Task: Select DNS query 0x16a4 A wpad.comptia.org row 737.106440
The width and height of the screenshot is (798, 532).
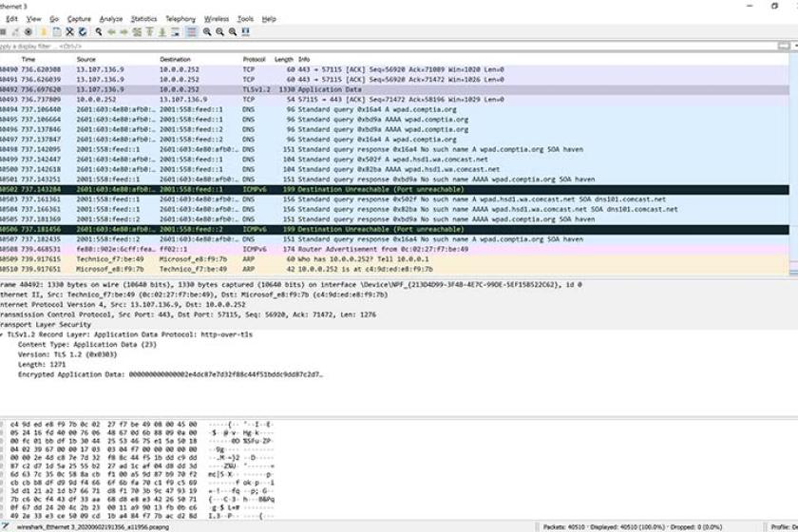Action: point(394,109)
